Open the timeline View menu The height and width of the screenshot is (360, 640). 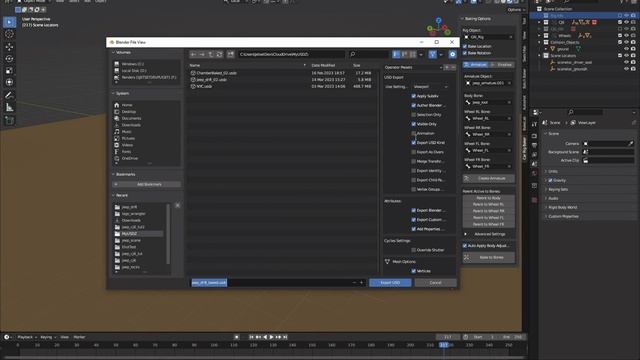pos(64,337)
